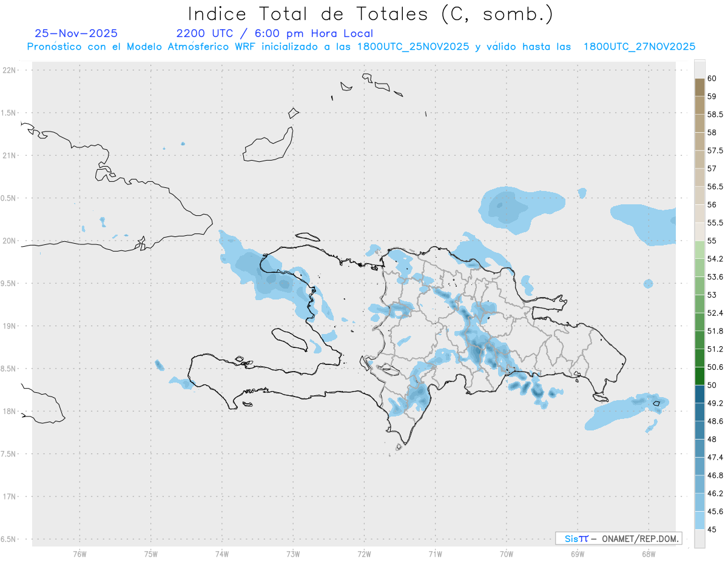Select the dark brown legend band between 59 and 60
728x562 pixels.
pyautogui.click(x=699, y=87)
